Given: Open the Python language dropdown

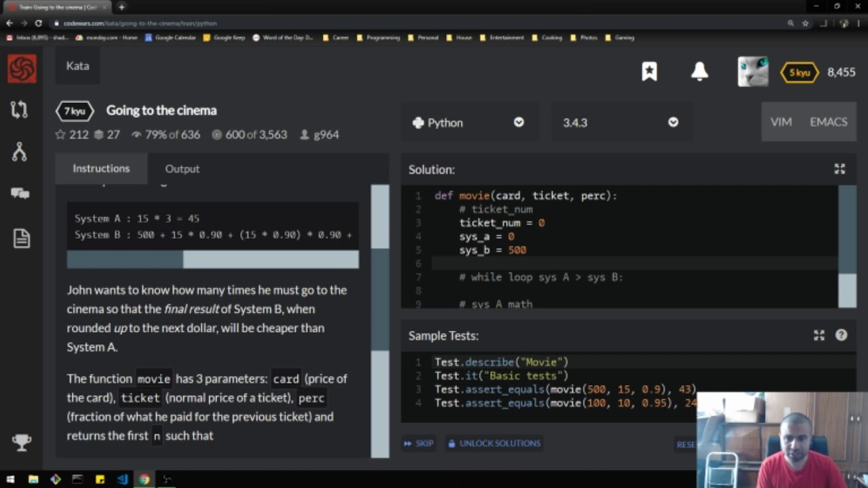Looking at the screenshot, I should 468,123.
